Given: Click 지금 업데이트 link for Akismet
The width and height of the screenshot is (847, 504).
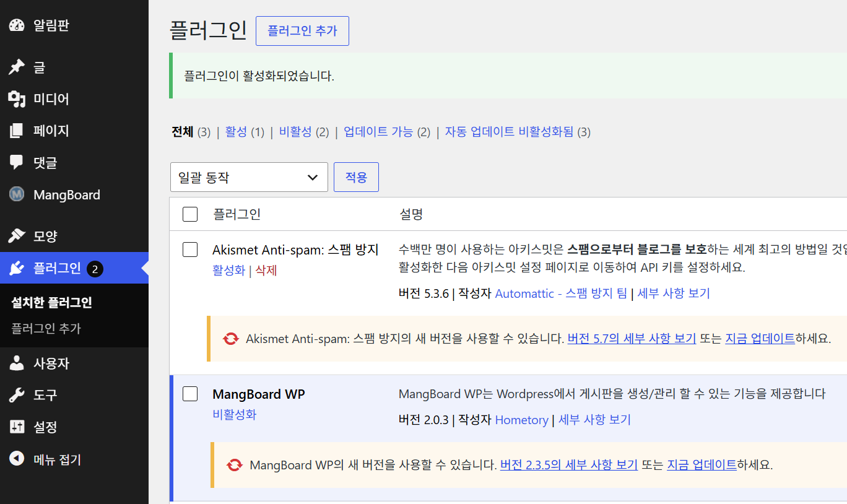Looking at the screenshot, I should click(x=760, y=339).
